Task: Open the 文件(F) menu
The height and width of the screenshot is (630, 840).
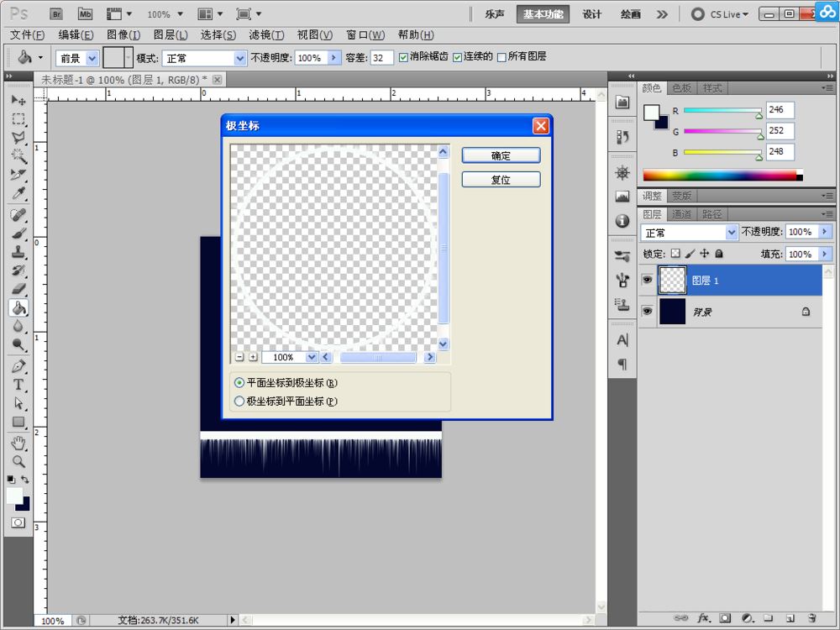Action: point(28,34)
